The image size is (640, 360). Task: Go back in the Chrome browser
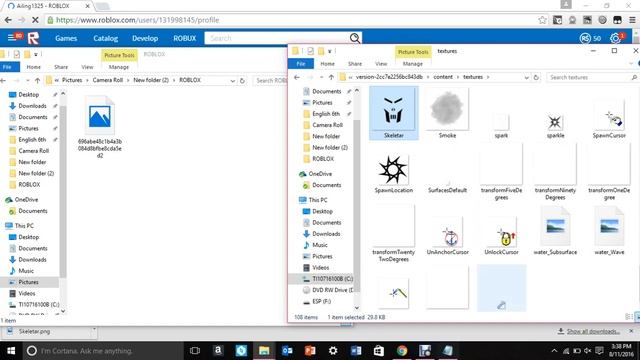(8, 20)
